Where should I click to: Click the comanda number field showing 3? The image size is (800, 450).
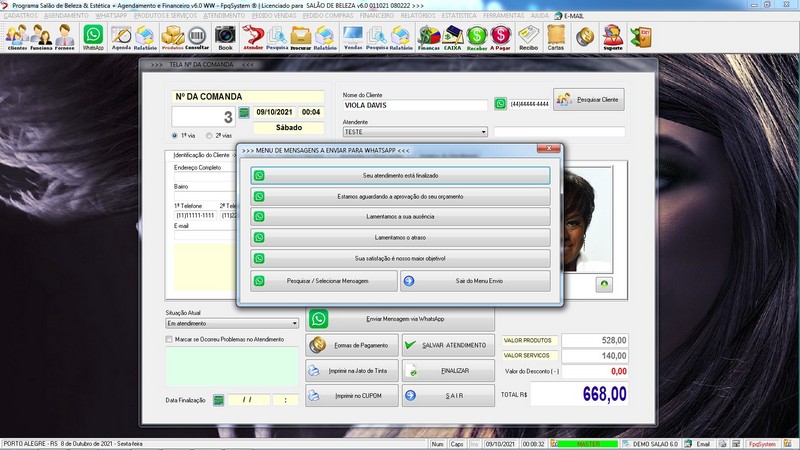(x=203, y=117)
